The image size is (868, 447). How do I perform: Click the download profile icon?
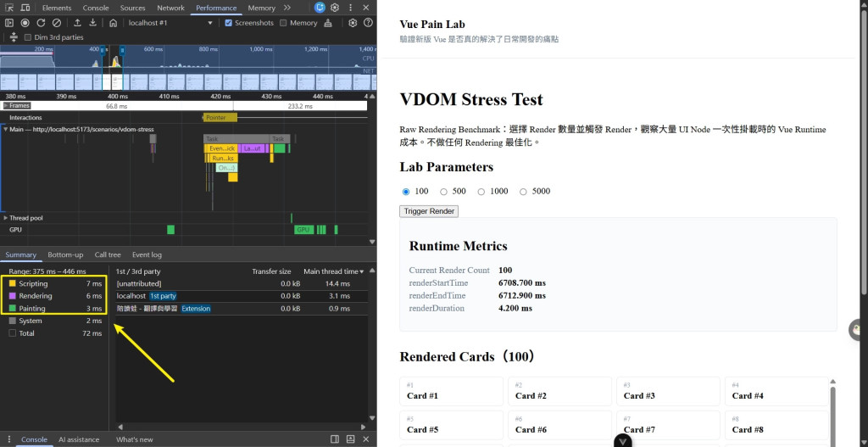click(x=93, y=23)
